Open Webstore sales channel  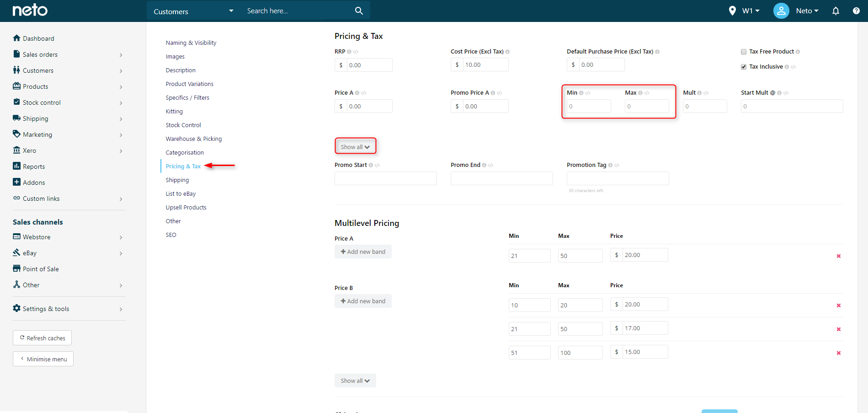(x=69, y=237)
